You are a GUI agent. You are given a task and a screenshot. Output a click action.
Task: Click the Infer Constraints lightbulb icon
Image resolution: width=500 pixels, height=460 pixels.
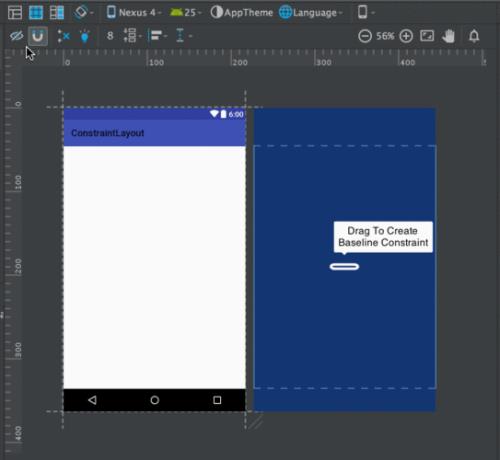pos(85,36)
